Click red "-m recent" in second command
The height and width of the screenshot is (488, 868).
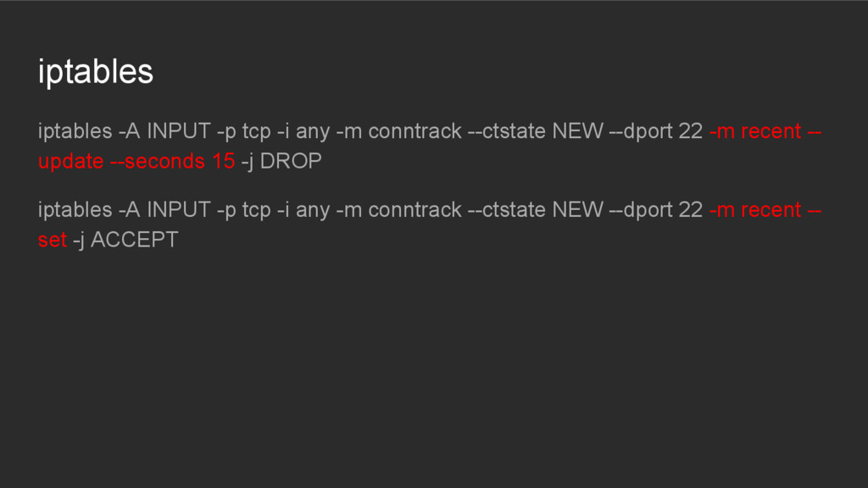pyautogui.click(x=755, y=210)
